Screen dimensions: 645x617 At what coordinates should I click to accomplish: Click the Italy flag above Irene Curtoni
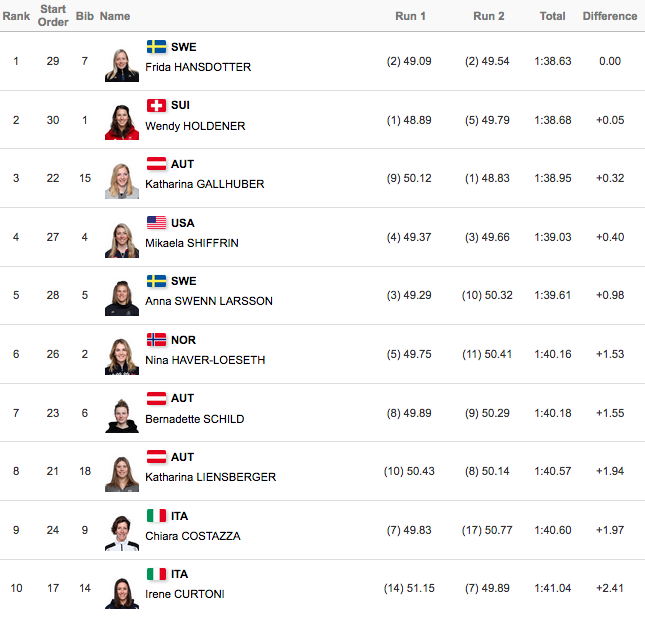156,574
